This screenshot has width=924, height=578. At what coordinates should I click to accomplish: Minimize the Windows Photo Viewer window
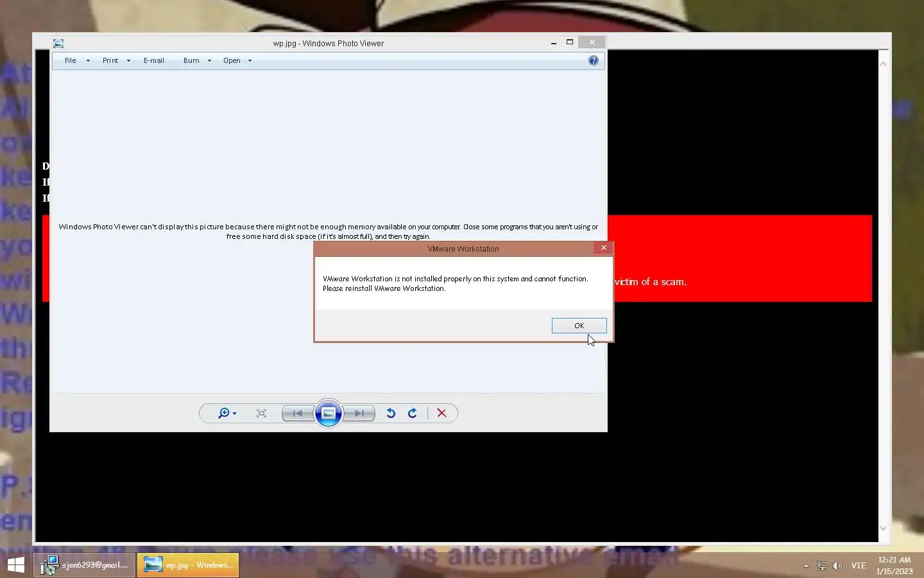(x=553, y=43)
